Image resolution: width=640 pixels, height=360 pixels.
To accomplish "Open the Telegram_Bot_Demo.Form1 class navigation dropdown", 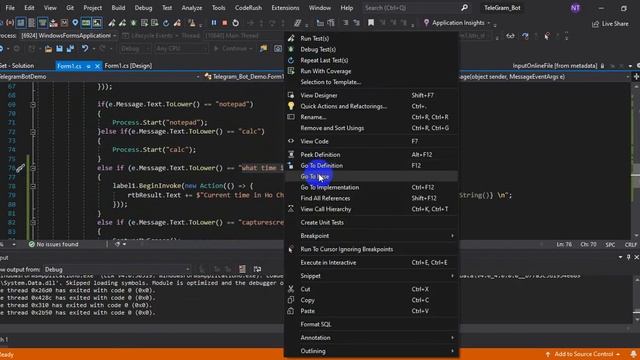I will pyautogui.click(x=243, y=77).
